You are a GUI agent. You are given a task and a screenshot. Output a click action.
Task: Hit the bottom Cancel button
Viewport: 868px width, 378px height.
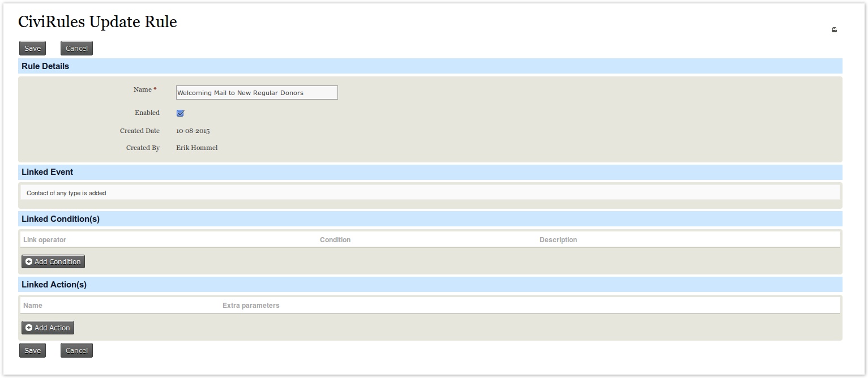[76, 350]
